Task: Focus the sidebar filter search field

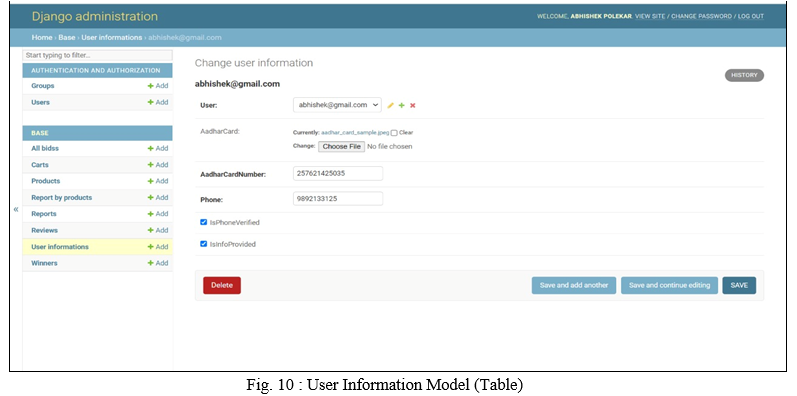Action: [x=98, y=55]
